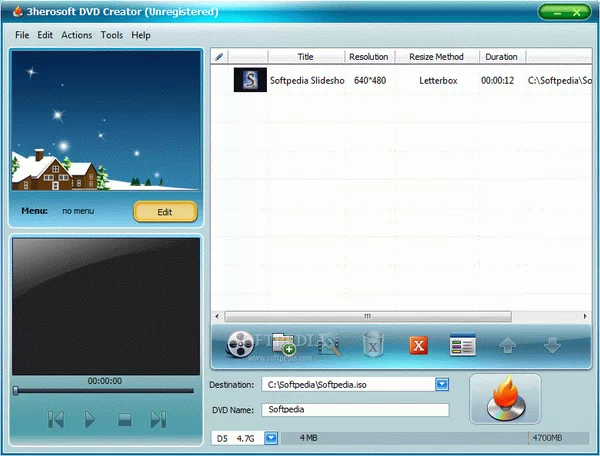Click the Add folder icon with green plus
This screenshot has width=600, height=456.
click(x=284, y=345)
